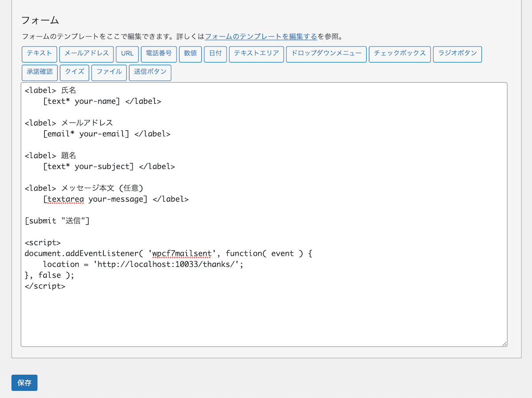Add a ファイル upload tag
The image size is (532, 398).
(x=109, y=72)
